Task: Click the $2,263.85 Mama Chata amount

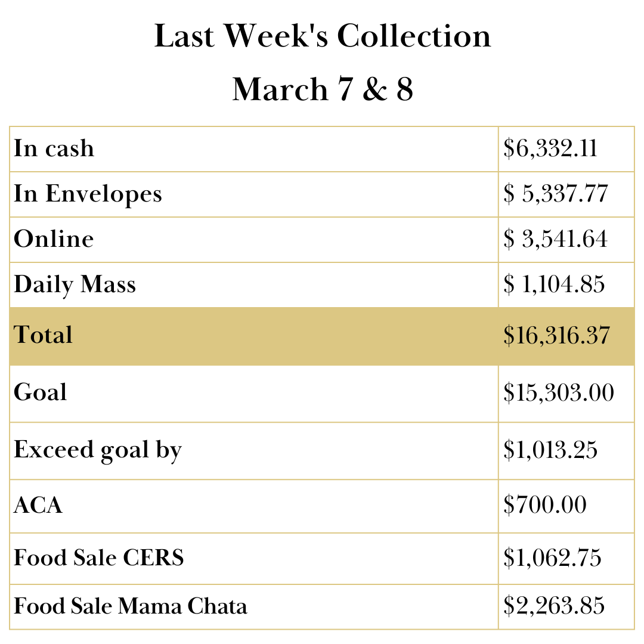Action: (554, 606)
